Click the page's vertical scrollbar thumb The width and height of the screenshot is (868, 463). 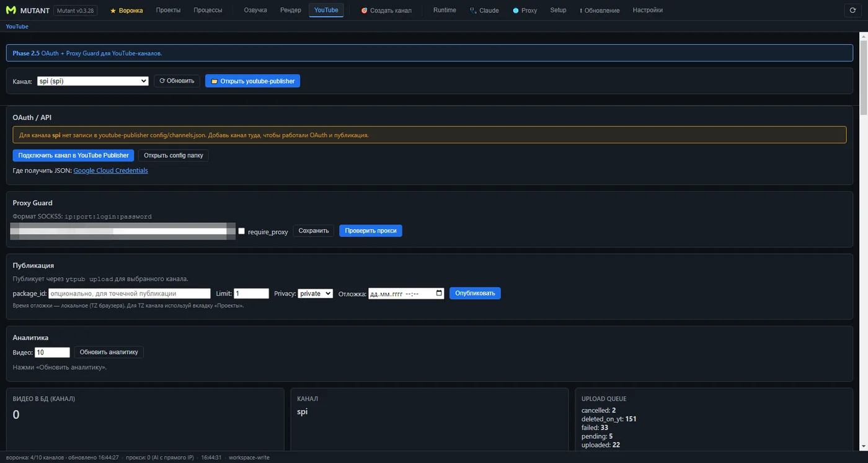pos(863,78)
